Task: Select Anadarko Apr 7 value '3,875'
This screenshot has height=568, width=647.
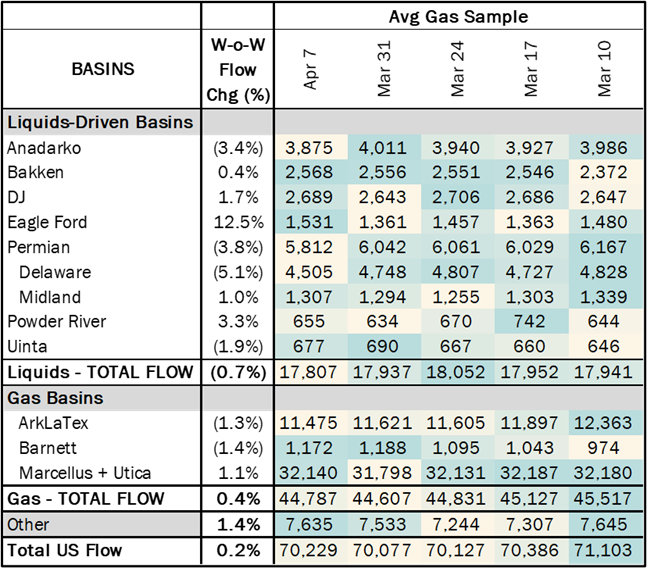Action: pyautogui.click(x=309, y=148)
